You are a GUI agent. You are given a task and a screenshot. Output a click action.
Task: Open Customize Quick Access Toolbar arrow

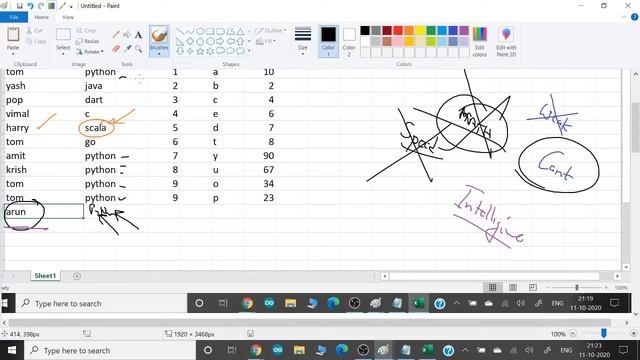click(71, 6)
